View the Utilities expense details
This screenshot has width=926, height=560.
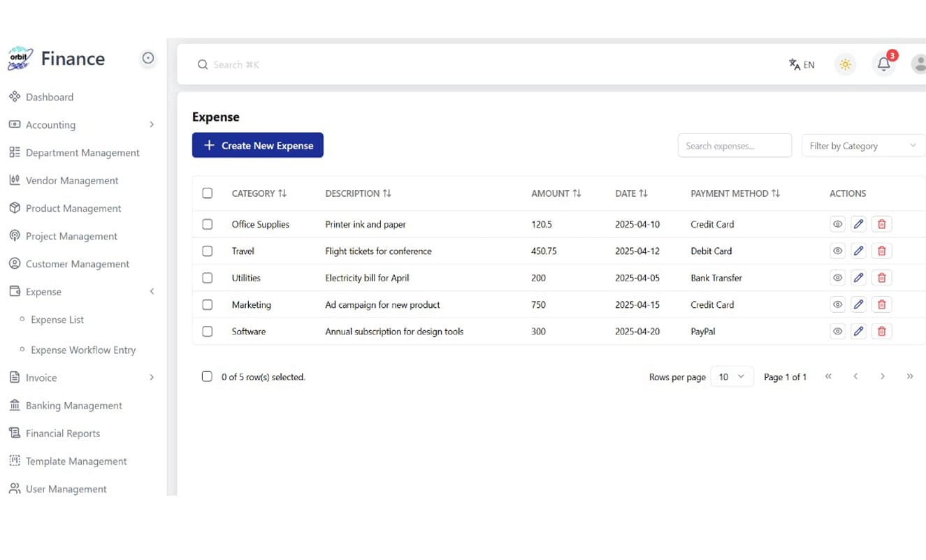coord(837,278)
